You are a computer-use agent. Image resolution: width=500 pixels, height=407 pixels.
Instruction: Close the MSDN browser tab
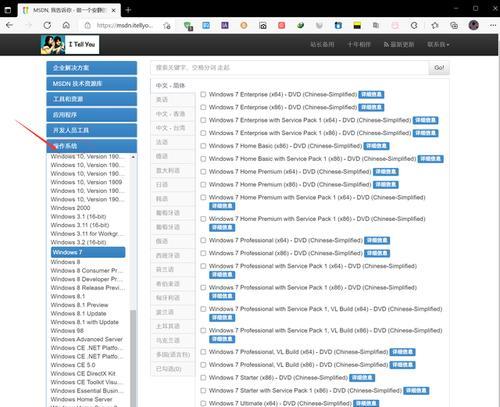coord(113,10)
